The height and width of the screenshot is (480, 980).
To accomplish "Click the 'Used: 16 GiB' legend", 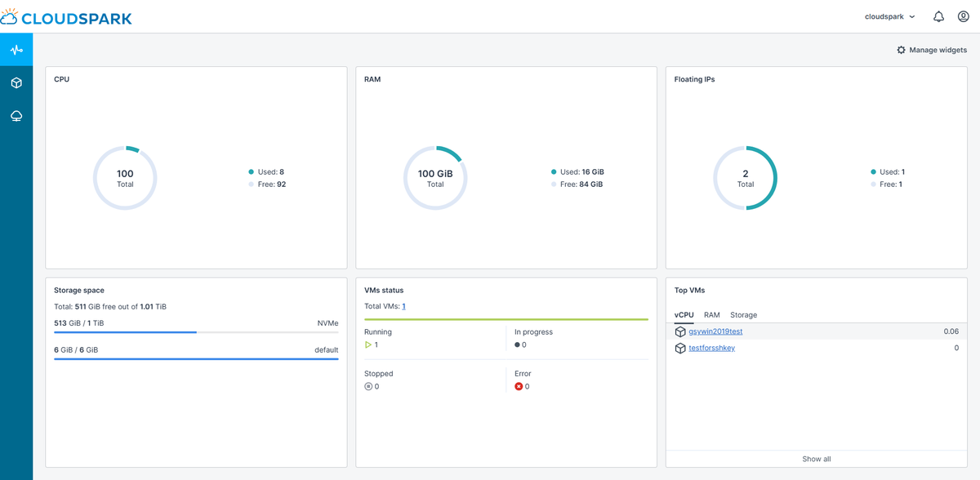I will pyautogui.click(x=577, y=172).
